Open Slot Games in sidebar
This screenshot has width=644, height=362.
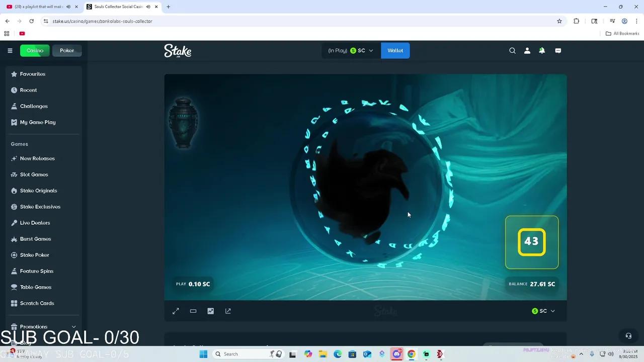pos(34,174)
